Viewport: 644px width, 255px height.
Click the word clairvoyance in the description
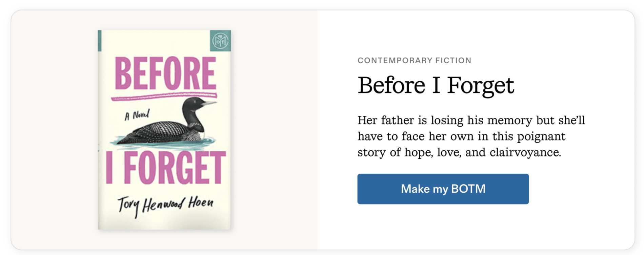coord(525,152)
